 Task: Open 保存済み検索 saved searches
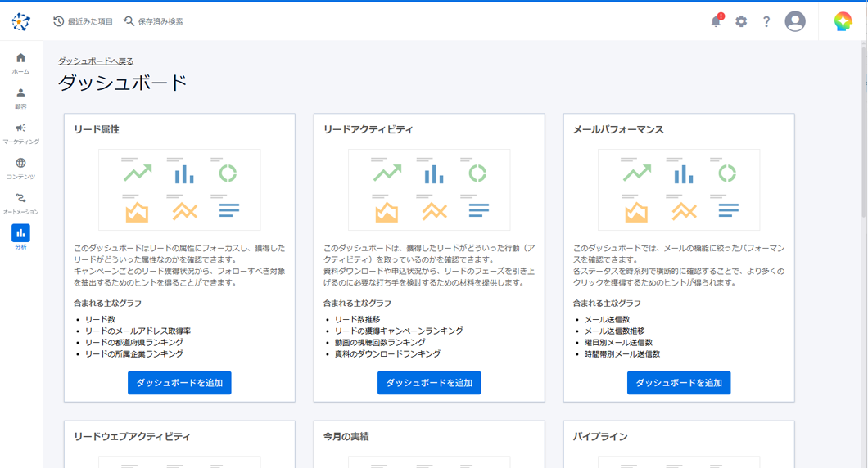153,21
